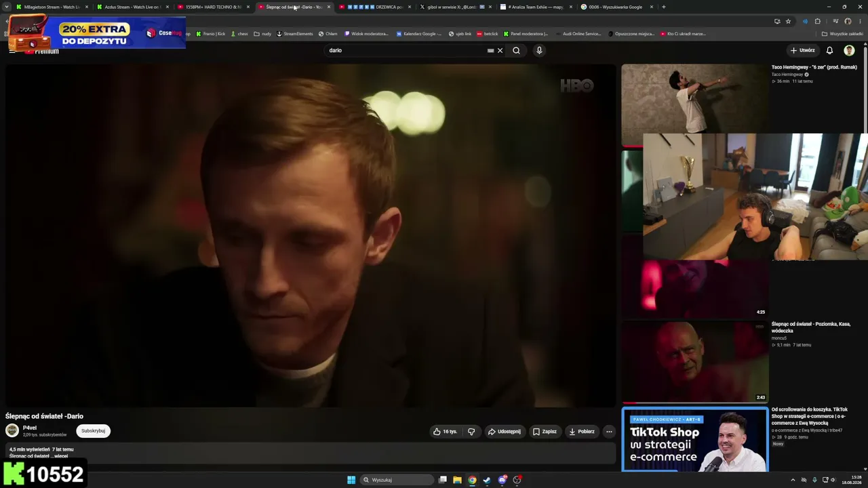
Task: Open the nudy bookmarks folder
Action: pyautogui.click(x=262, y=34)
